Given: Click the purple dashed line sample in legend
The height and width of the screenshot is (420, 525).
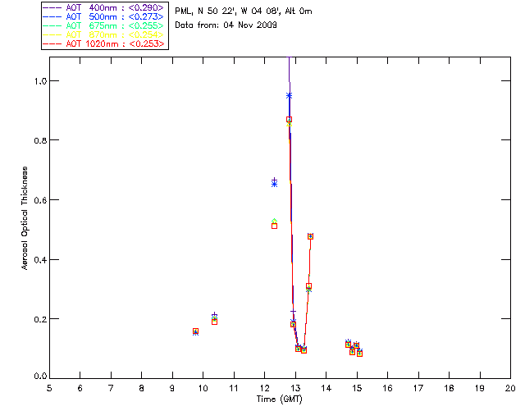Looking at the screenshot, I should [52, 7].
